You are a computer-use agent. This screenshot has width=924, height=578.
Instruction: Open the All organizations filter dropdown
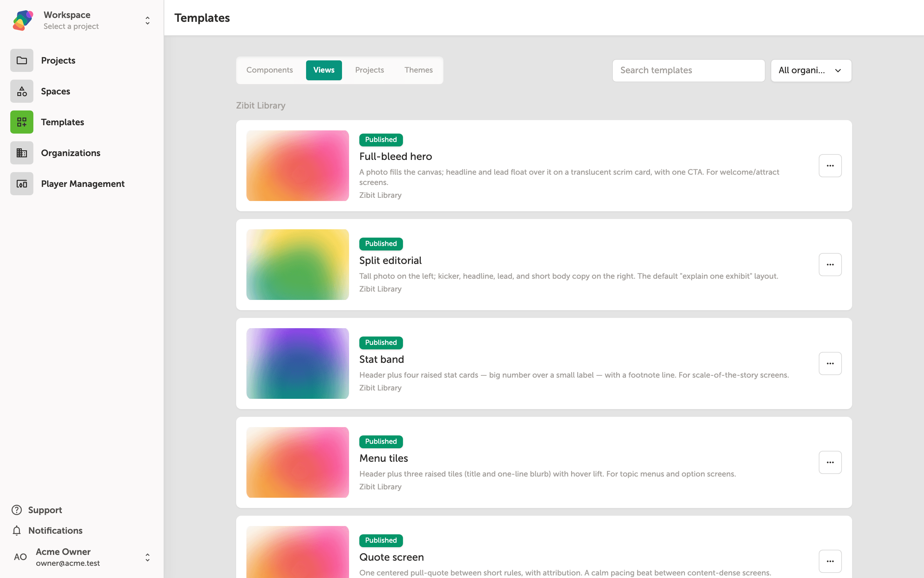[811, 70]
